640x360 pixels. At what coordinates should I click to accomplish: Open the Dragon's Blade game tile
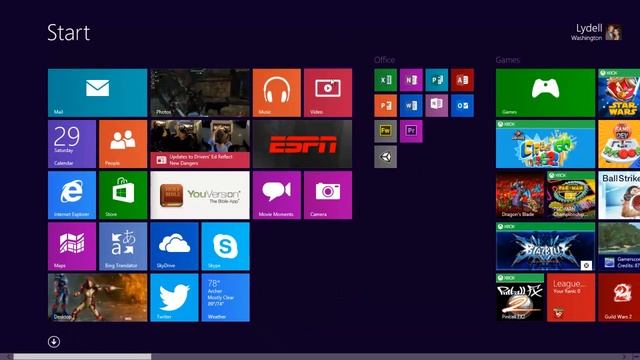pyautogui.click(x=520, y=195)
